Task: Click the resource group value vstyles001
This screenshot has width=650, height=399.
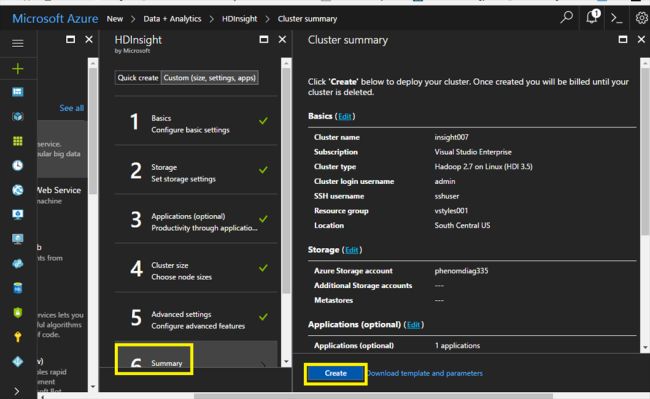Action: coord(451,211)
